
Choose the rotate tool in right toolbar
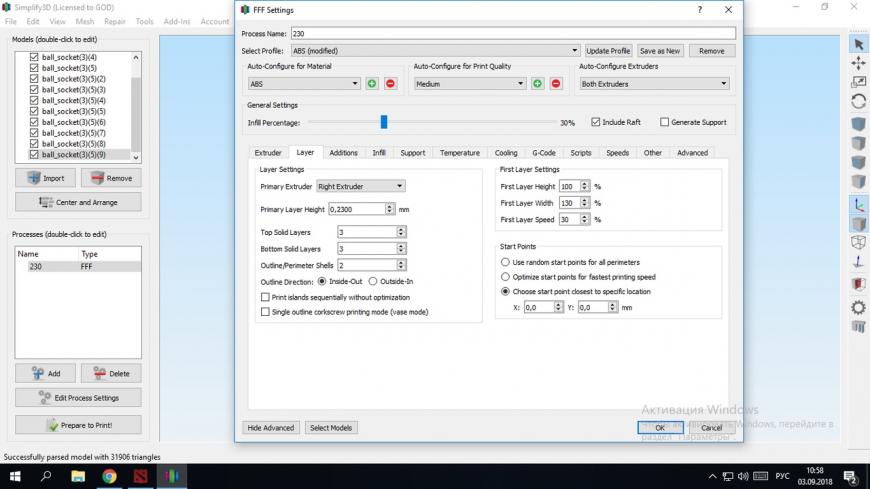pos(858,102)
